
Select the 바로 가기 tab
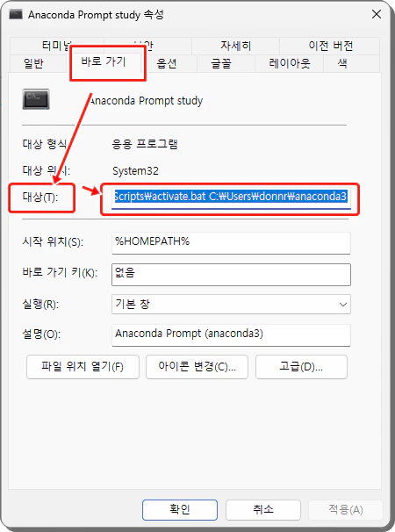[104, 62]
